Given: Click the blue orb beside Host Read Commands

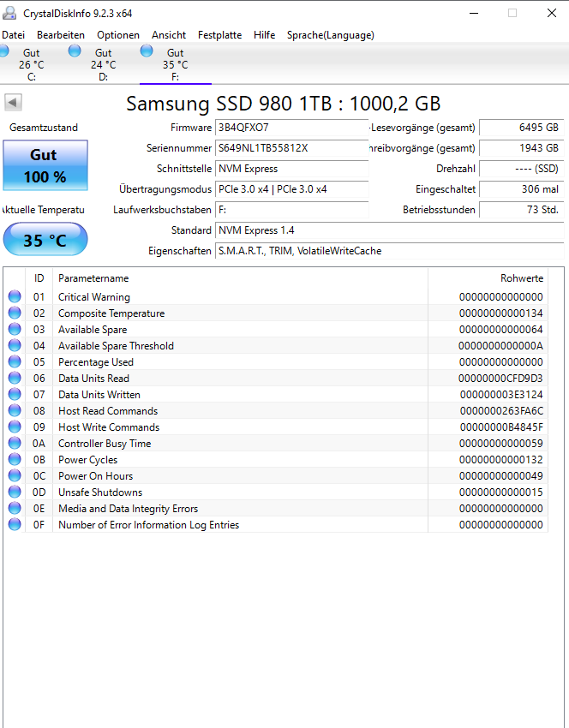Looking at the screenshot, I should click(15, 410).
